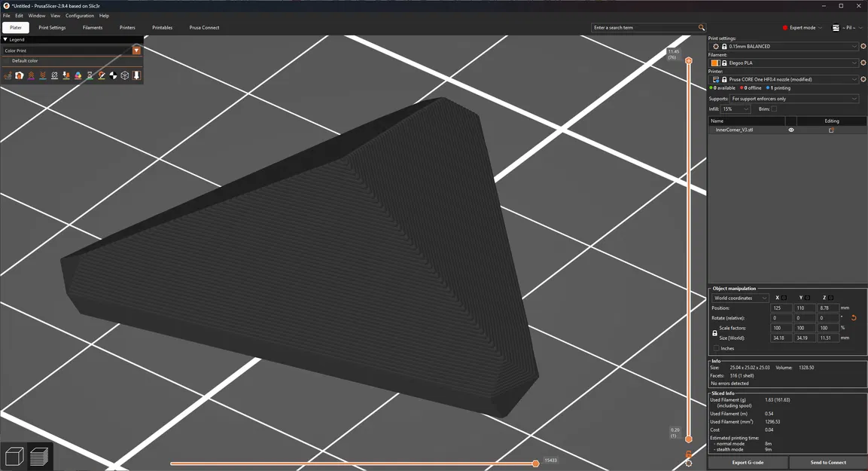Enable the Brim checkbox
Screen dimensions: 868x471
(x=774, y=109)
